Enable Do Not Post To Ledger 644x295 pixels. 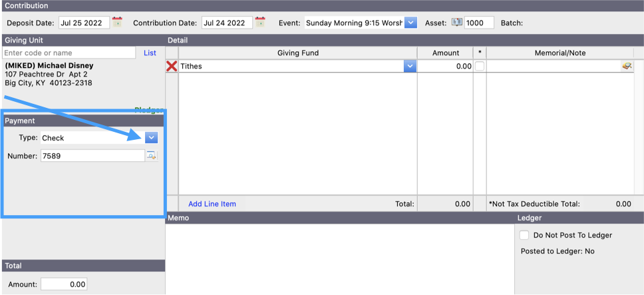click(x=525, y=235)
